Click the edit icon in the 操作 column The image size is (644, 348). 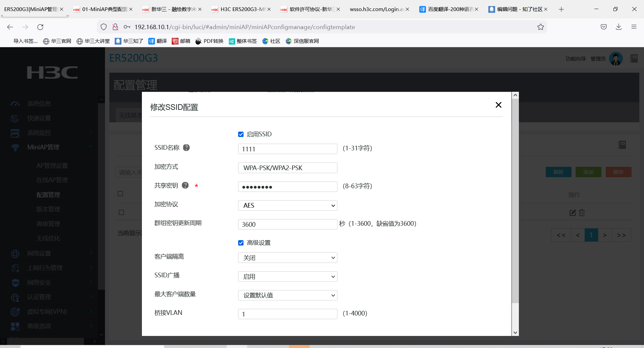(573, 213)
